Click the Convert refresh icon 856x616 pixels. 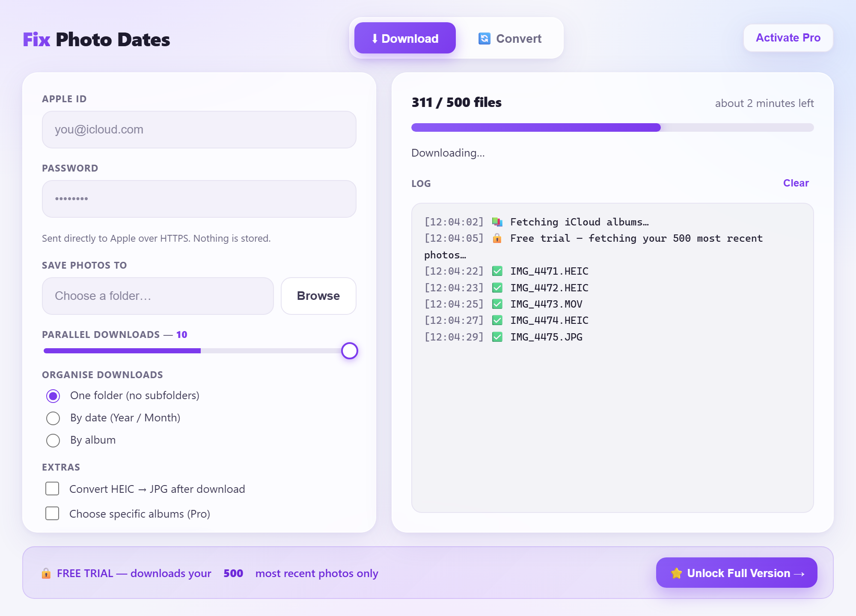(x=484, y=38)
